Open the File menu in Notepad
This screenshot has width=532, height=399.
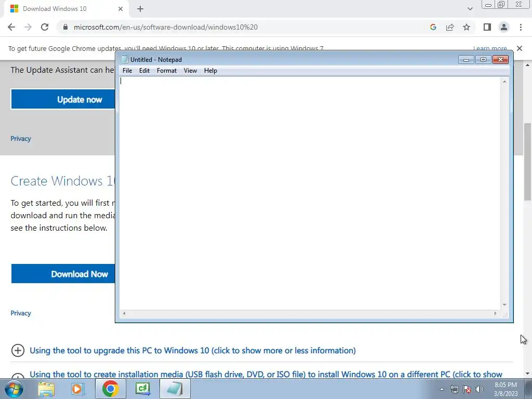127,71
